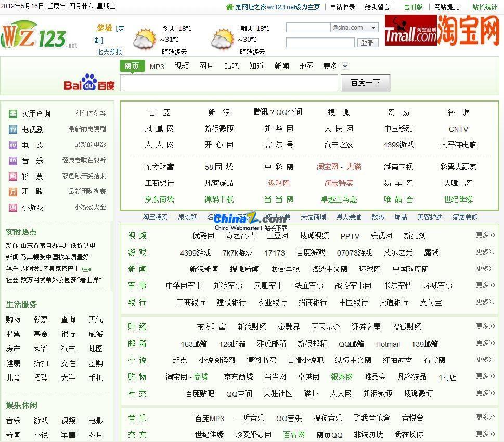Select the 网页 search tab
This screenshot has height=442, width=504.
point(132,66)
